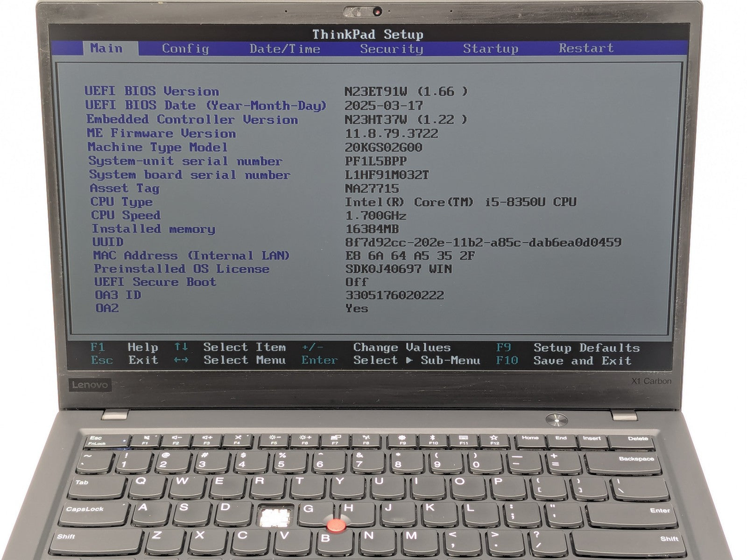The height and width of the screenshot is (560, 747).
Task: Click F9 Setup Defaults
Action: 586,348
